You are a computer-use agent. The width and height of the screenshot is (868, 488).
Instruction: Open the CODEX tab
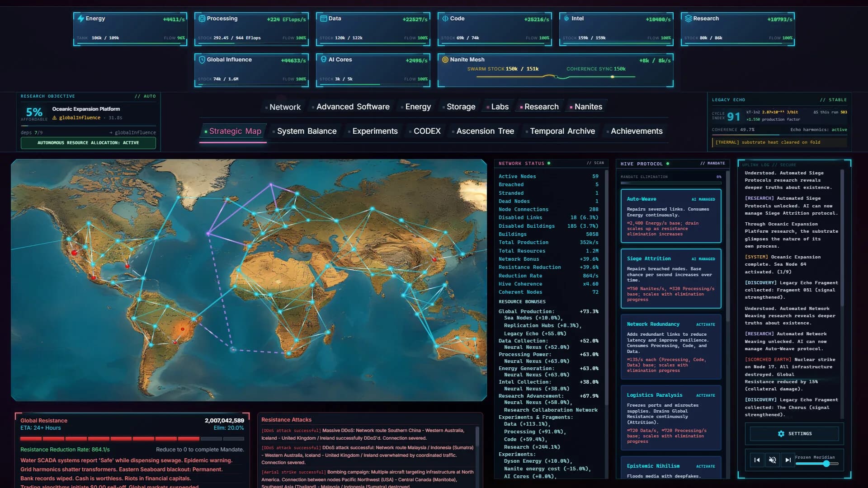(425, 131)
